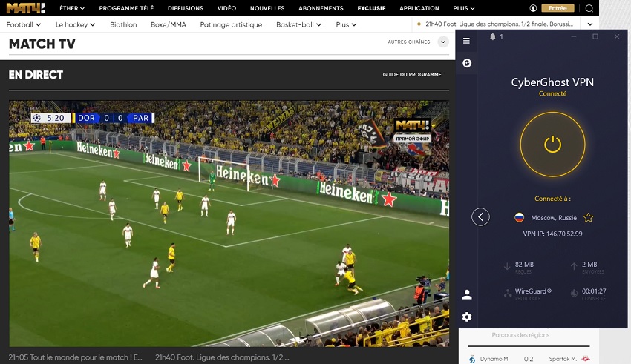Viewport: 631px width, 364px height.
Task: Open GUIDE DU PROGRAMME link
Action: 412,74
